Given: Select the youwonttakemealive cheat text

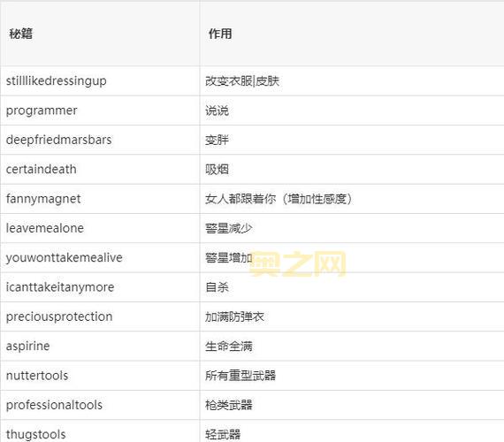Looking at the screenshot, I should (x=65, y=258).
